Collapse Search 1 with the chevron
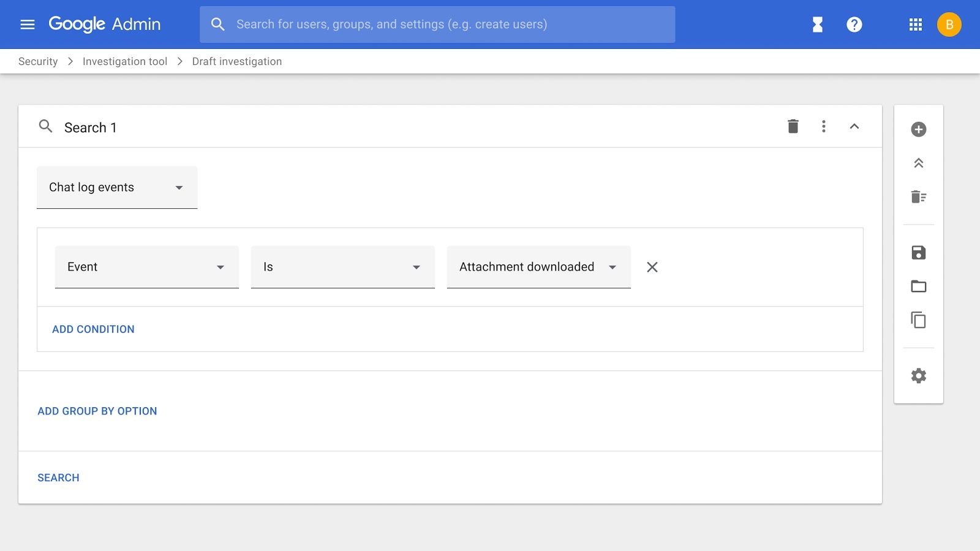This screenshot has height=551, width=980. coord(854,126)
